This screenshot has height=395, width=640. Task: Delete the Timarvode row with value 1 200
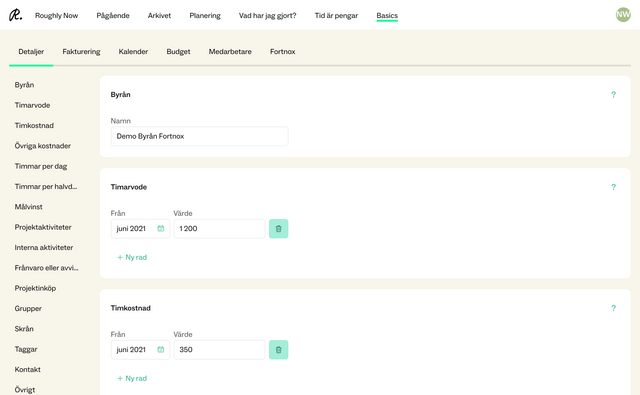pyautogui.click(x=278, y=229)
